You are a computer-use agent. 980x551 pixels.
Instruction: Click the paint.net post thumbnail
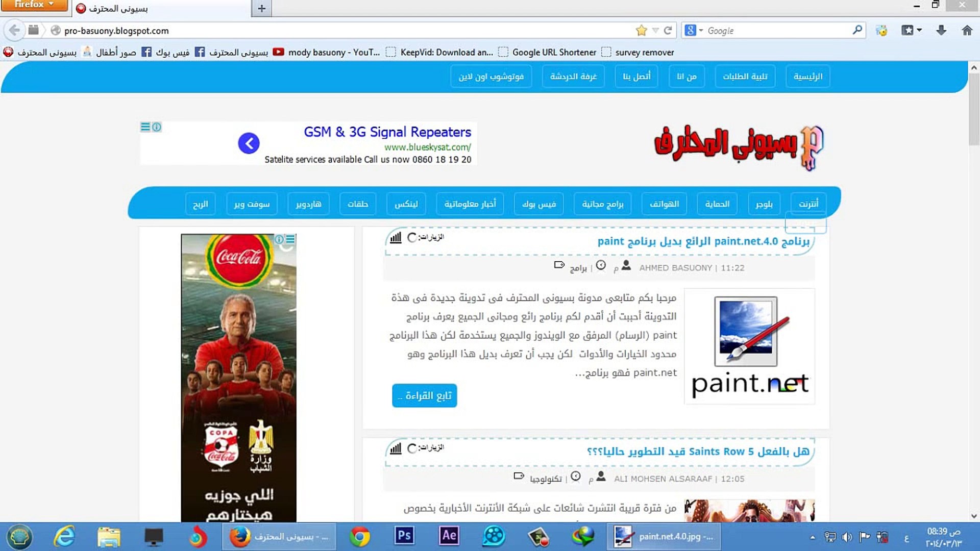[749, 346]
